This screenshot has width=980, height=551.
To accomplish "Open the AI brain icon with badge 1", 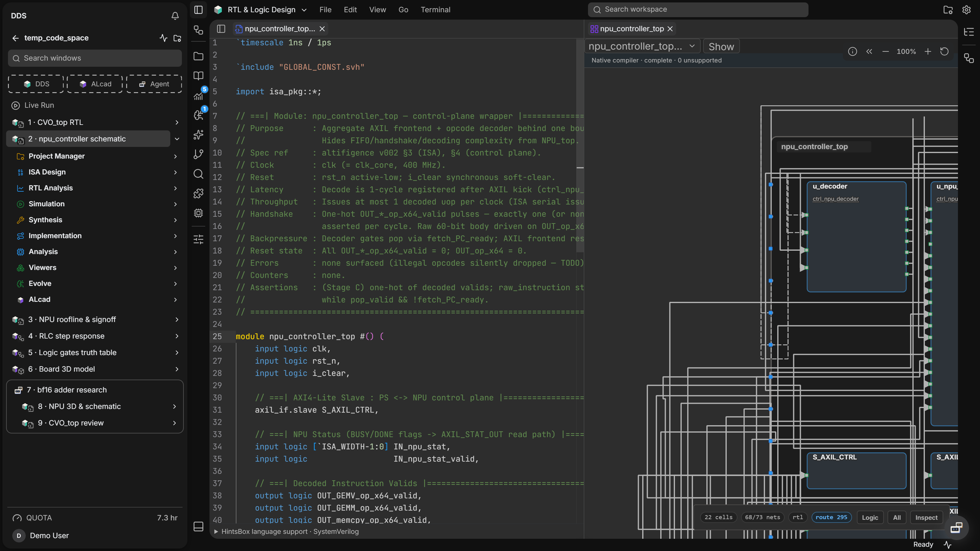I will pyautogui.click(x=198, y=115).
